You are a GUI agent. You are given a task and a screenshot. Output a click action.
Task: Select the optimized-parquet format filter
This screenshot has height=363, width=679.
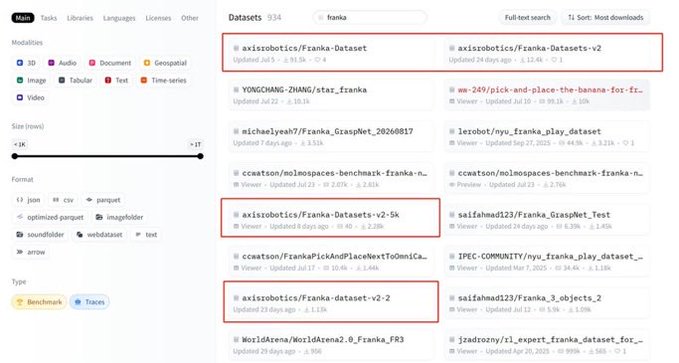click(x=50, y=217)
